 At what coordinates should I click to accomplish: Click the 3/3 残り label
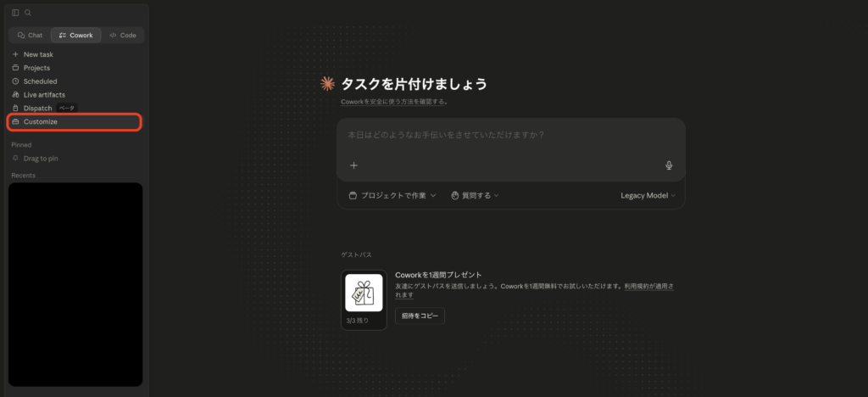coord(358,321)
